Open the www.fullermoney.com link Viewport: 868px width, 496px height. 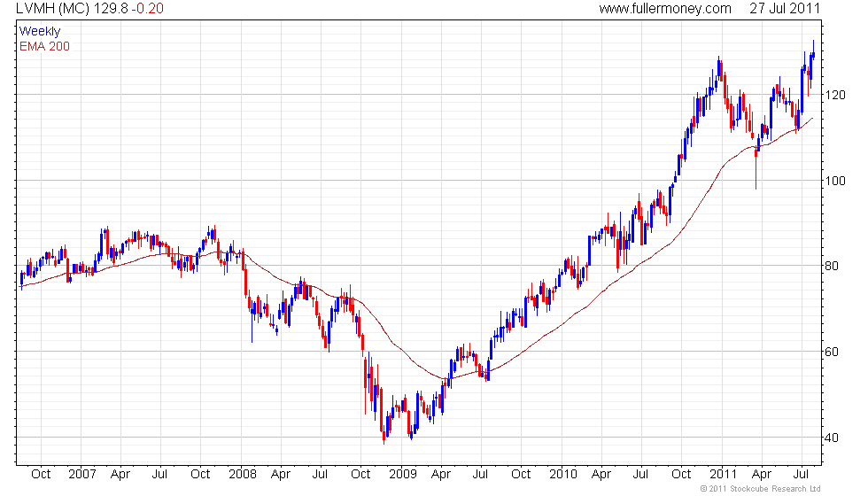[665, 9]
